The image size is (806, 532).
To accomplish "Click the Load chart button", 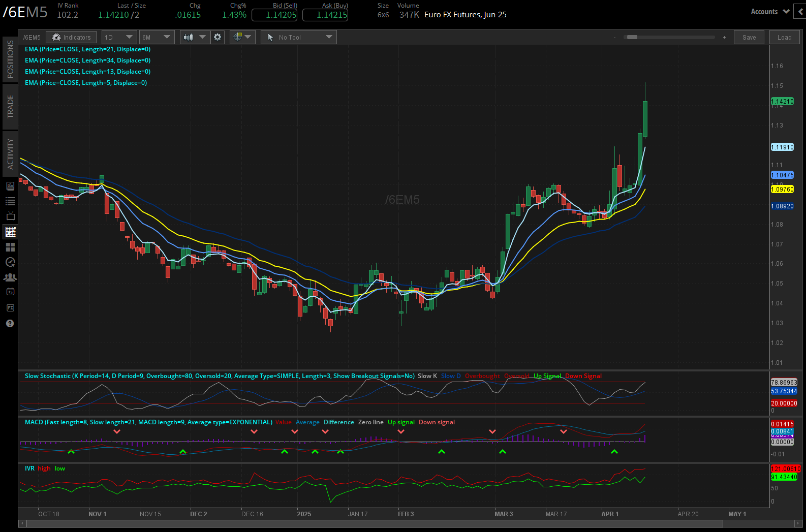I will 785,37.
